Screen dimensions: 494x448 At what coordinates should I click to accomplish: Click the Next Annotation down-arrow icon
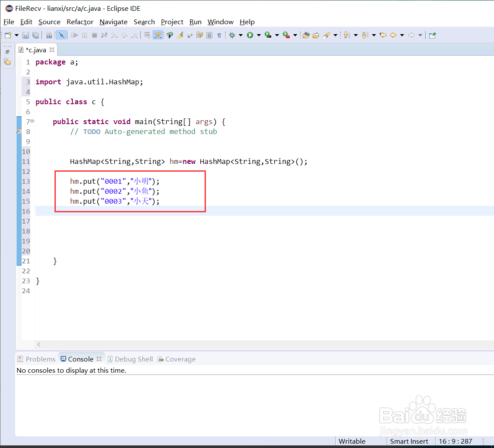[346, 35]
